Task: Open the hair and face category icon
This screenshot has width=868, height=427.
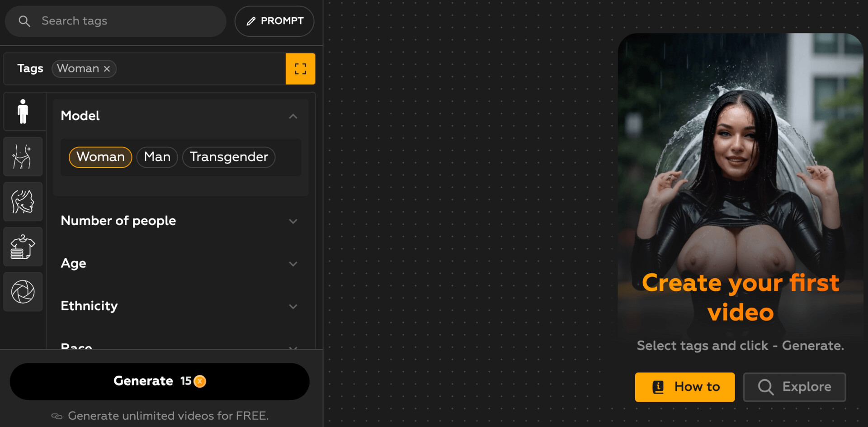Action: pos(23,202)
